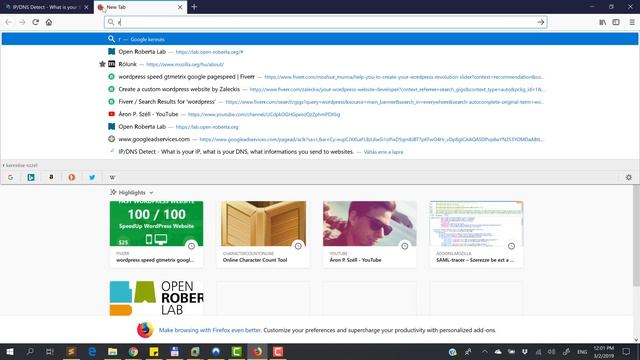The image size is (640, 360).
Task: Open wordpress speed gtmetrix Fiverr suggestion
Action: point(320,77)
